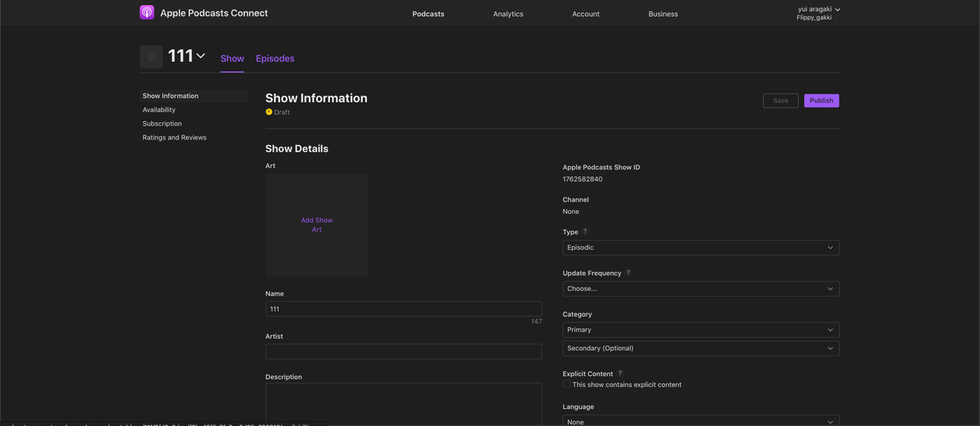Click the Update Frequency help icon

click(x=629, y=273)
